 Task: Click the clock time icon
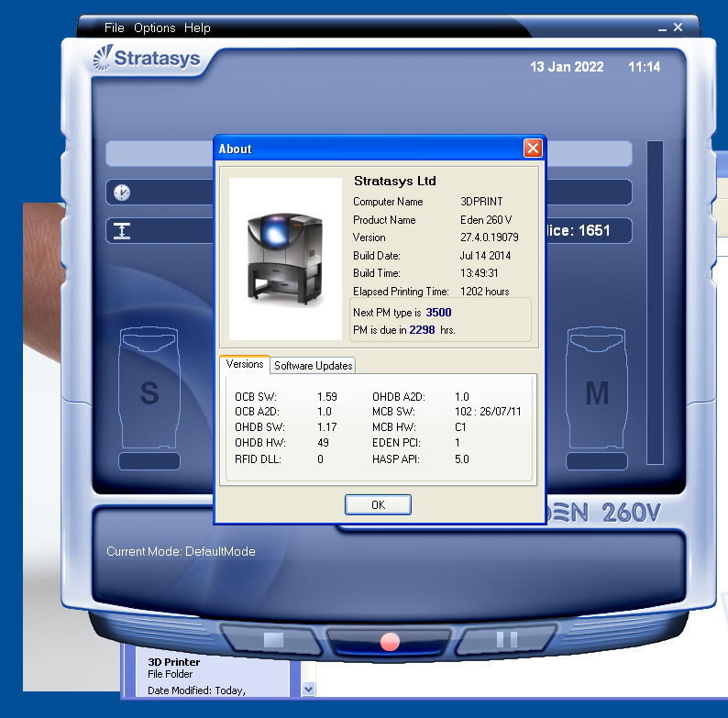[x=122, y=193]
